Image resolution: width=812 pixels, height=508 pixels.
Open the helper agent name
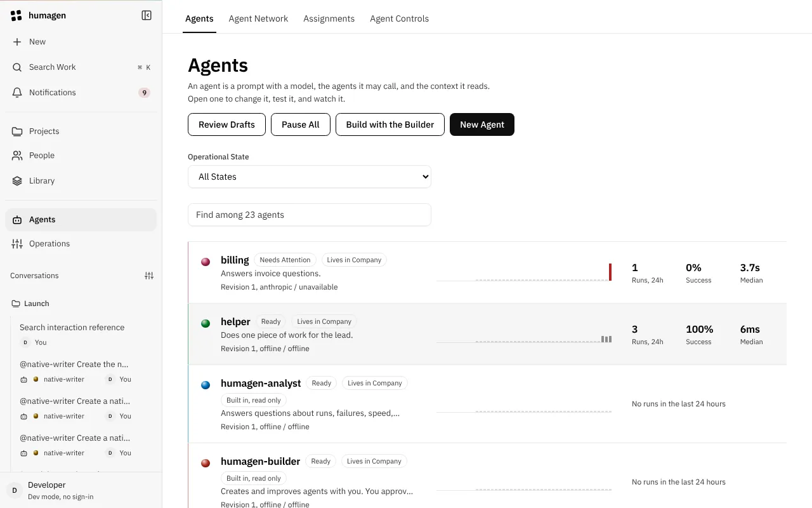(235, 321)
